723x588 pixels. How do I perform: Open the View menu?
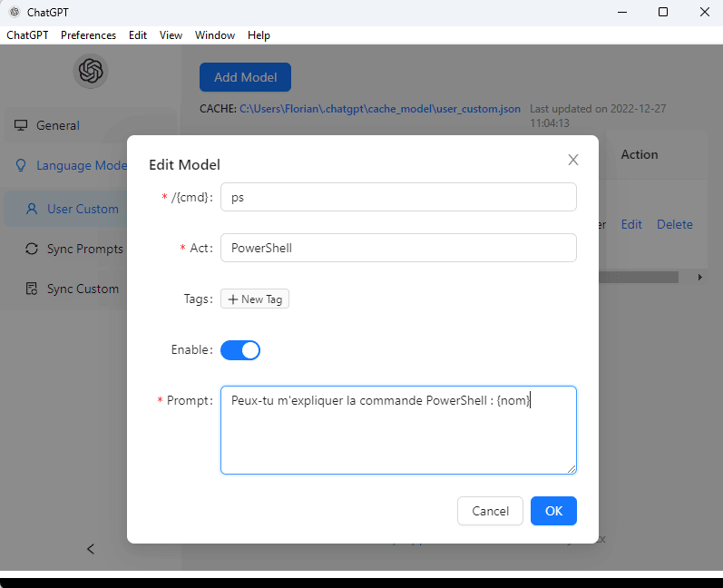(171, 35)
